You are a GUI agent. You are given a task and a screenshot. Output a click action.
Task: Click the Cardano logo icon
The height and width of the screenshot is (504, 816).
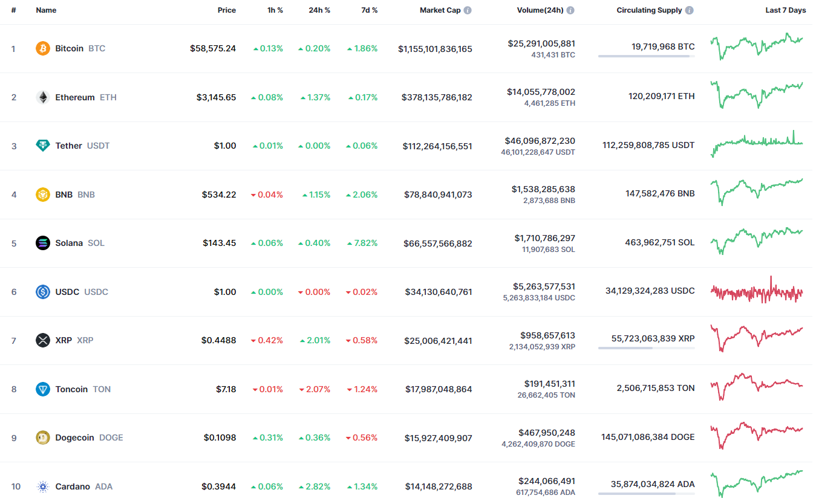click(x=43, y=486)
